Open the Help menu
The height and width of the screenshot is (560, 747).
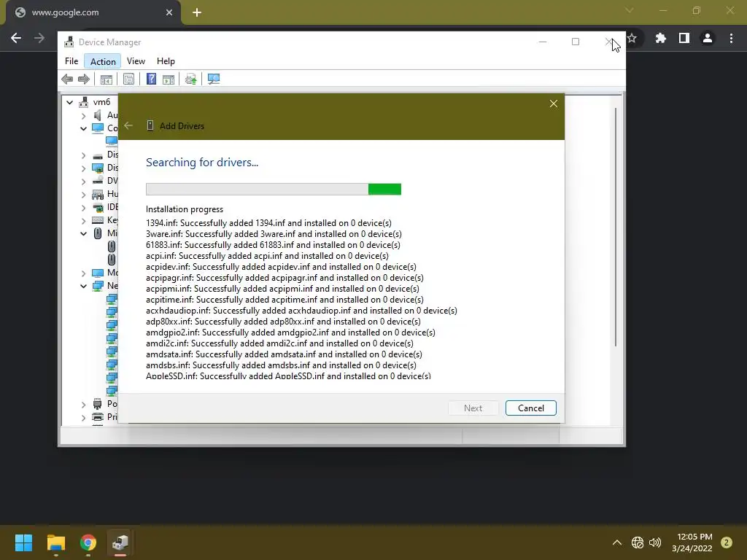166,61
